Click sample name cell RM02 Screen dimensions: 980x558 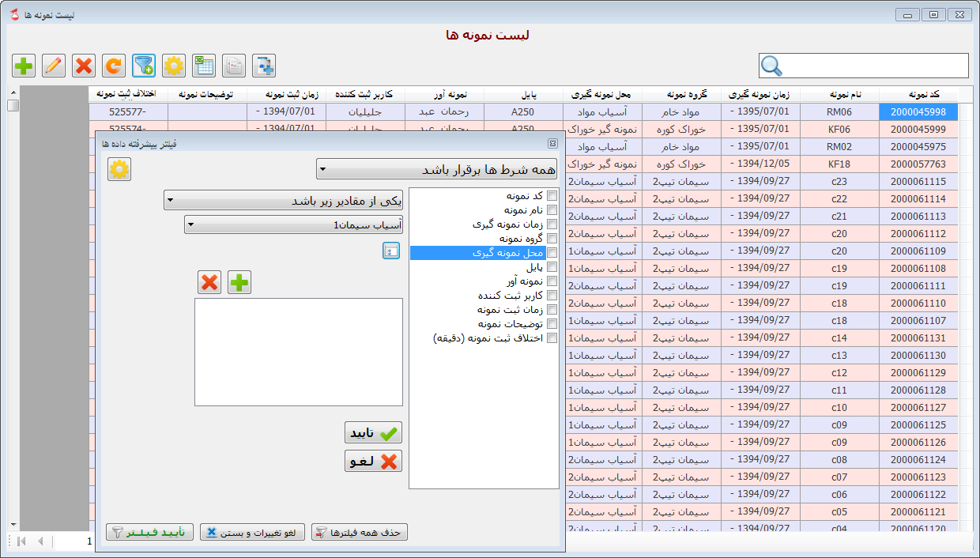pos(839,147)
